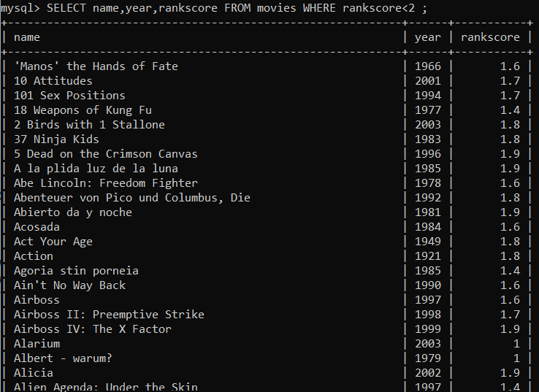
Task: Click rankscore 1.9 in A la plida row
Action: point(510,169)
